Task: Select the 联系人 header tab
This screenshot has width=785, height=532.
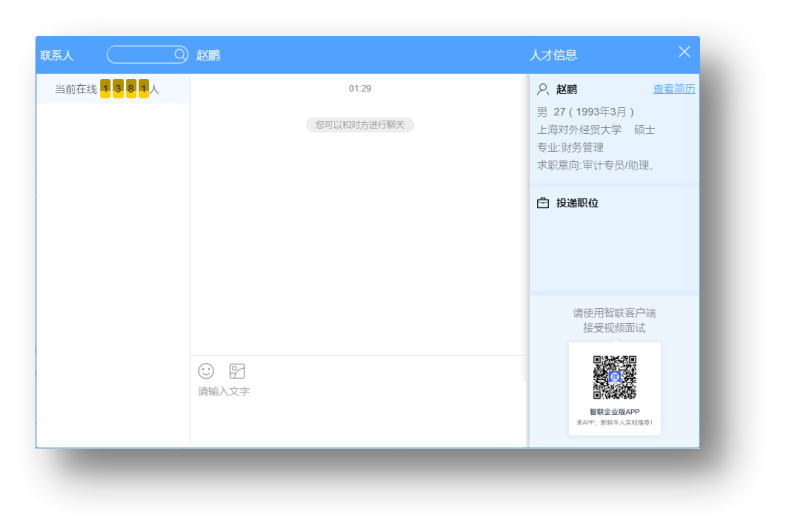Action: point(57,55)
